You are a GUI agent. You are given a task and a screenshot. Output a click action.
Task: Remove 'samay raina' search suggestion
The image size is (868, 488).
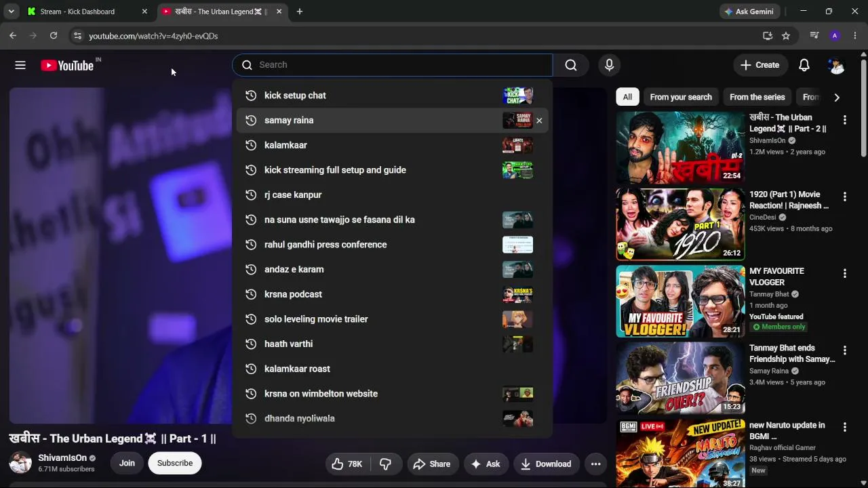[539, 121]
